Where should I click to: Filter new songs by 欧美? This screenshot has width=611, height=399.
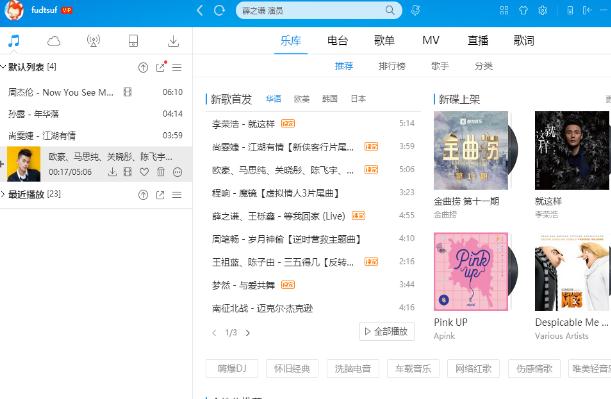(302, 99)
